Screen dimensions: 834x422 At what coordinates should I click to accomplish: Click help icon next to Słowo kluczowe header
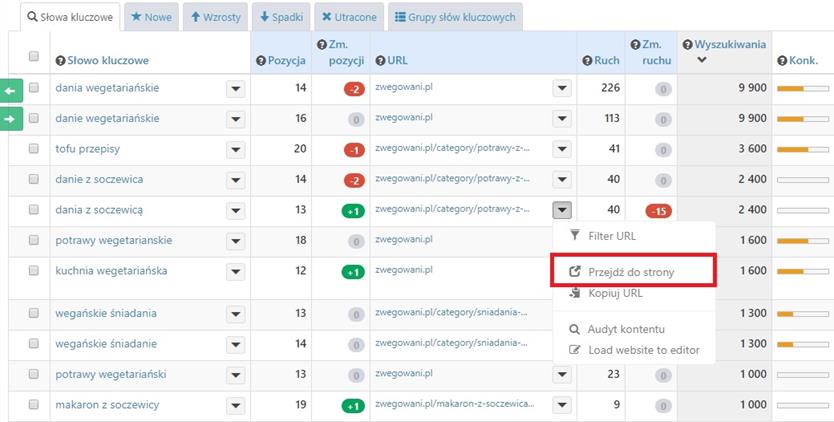click(60, 61)
